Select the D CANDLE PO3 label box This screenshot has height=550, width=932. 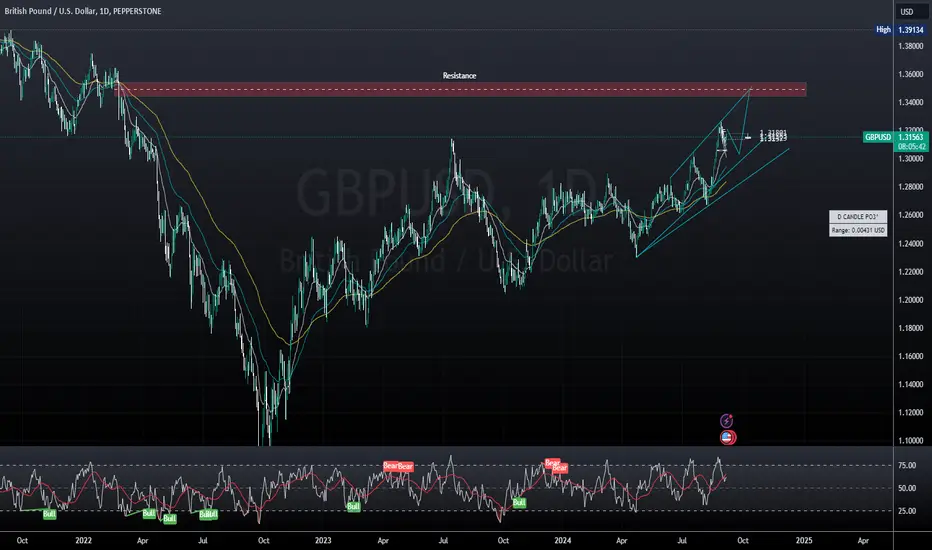[858, 216]
